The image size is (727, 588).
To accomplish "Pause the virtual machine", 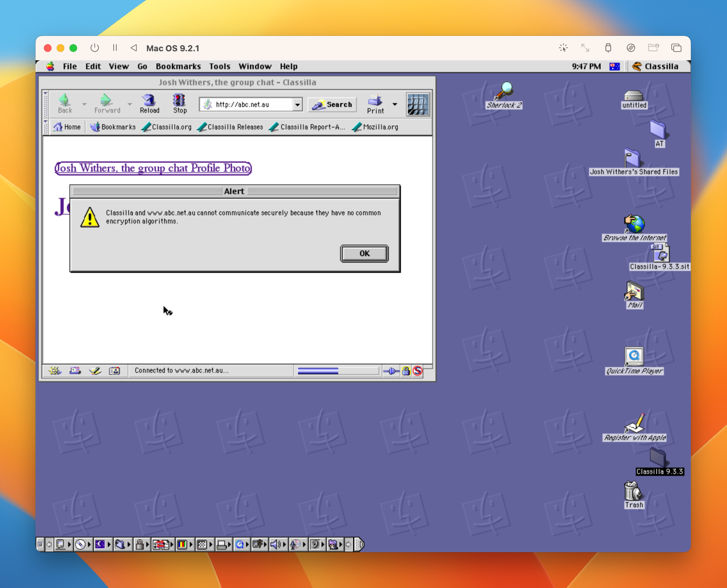I will pos(115,48).
